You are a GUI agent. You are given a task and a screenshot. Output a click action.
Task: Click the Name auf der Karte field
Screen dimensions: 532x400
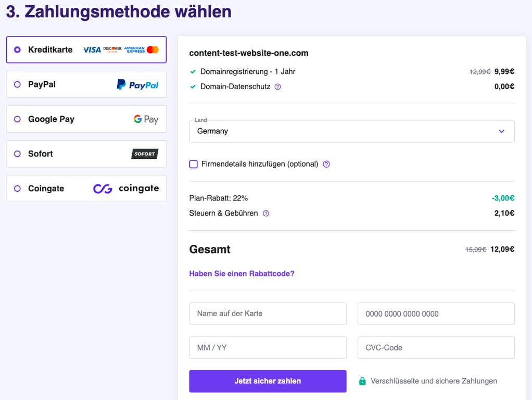(x=268, y=314)
